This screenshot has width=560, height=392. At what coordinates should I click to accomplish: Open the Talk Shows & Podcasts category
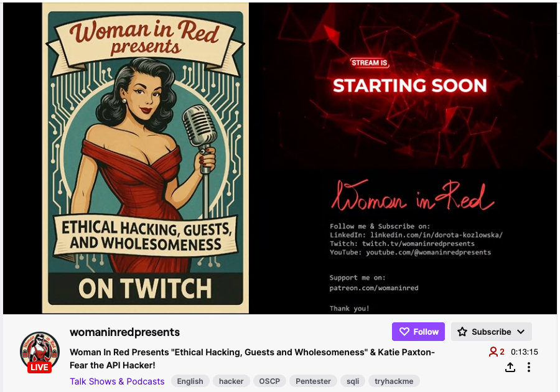(117, 381)
